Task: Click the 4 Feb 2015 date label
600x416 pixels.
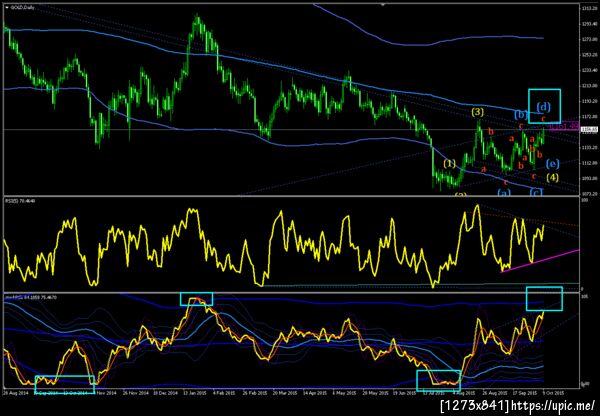Action: coord(225,393)
